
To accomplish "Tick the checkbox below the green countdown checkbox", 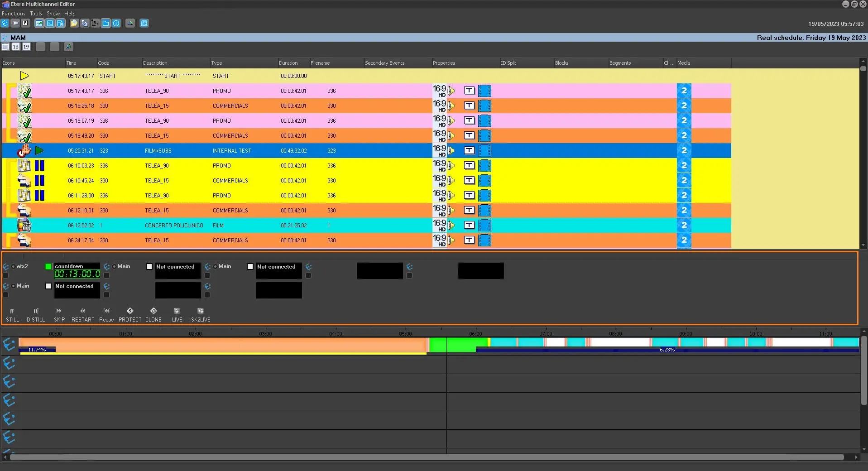I will 48,286.
